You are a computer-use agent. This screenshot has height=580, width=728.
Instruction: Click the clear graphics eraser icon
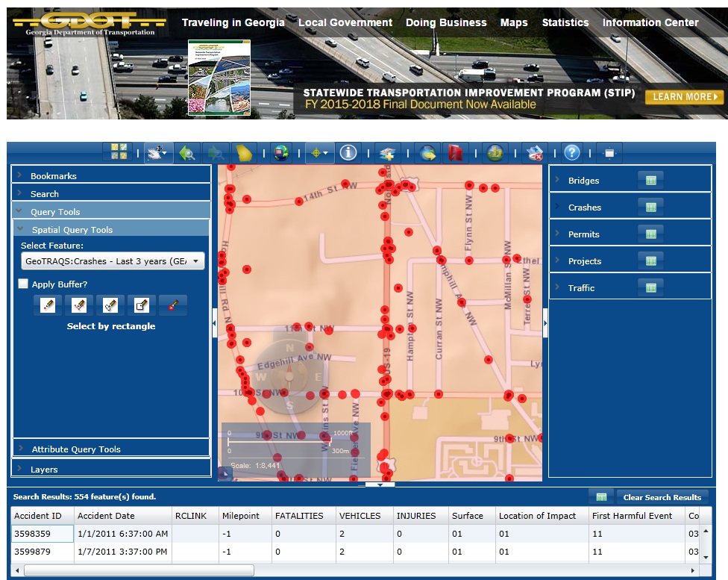pos(535,152)
